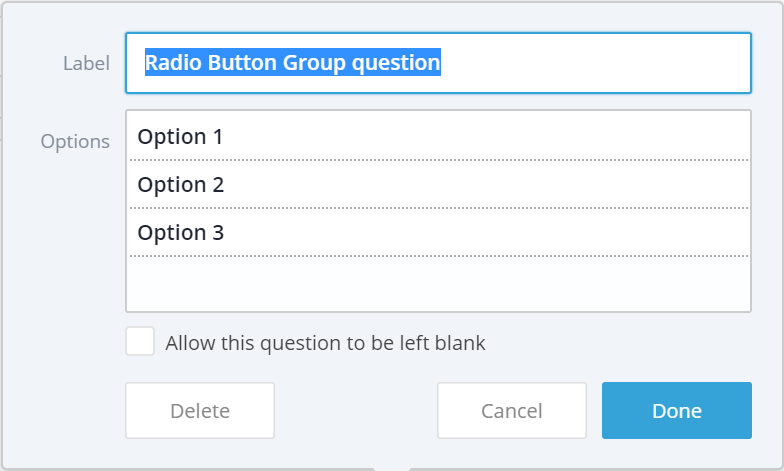Click the popover pointer arrow at dialog bottom

point(392,470)
